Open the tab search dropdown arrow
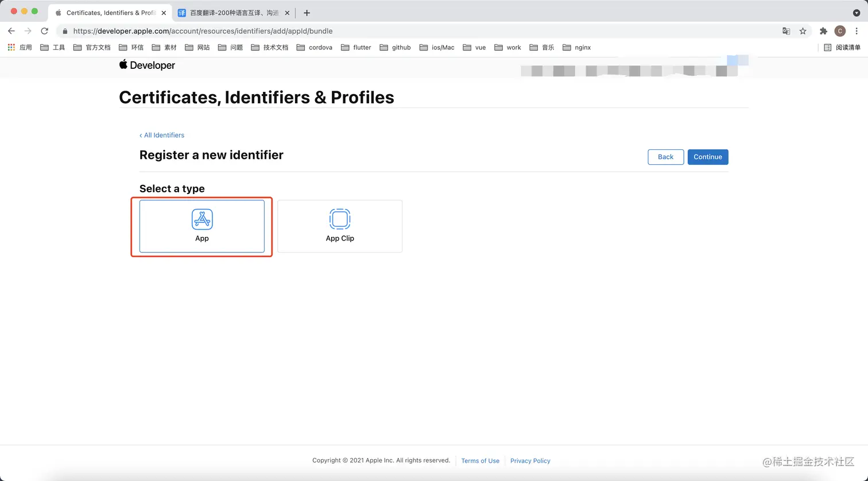The width and height of the screenshot is (868, 481). pos(857,13)
